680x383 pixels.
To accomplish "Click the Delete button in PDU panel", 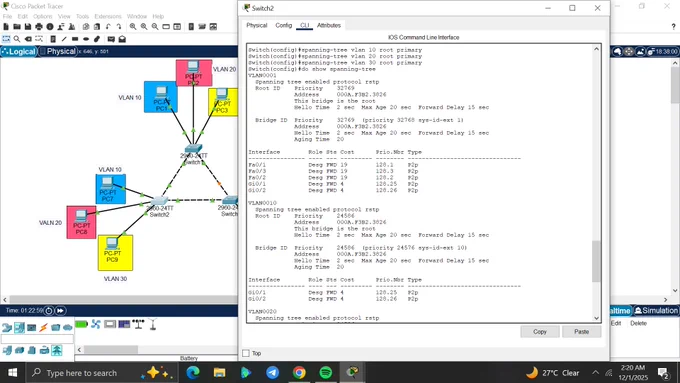I will (638, 323).
